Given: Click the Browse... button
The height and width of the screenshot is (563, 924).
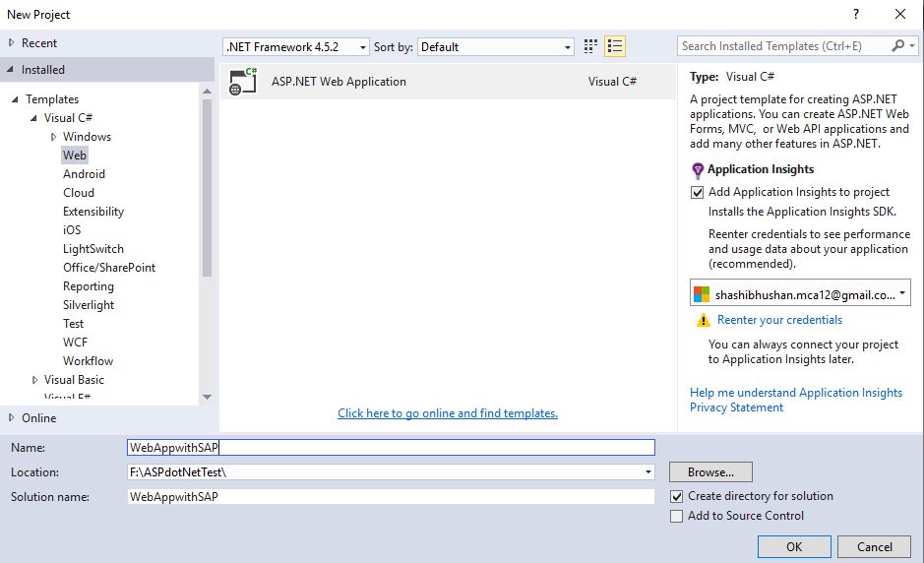Looking at the screenshot, I should [710, 472].
